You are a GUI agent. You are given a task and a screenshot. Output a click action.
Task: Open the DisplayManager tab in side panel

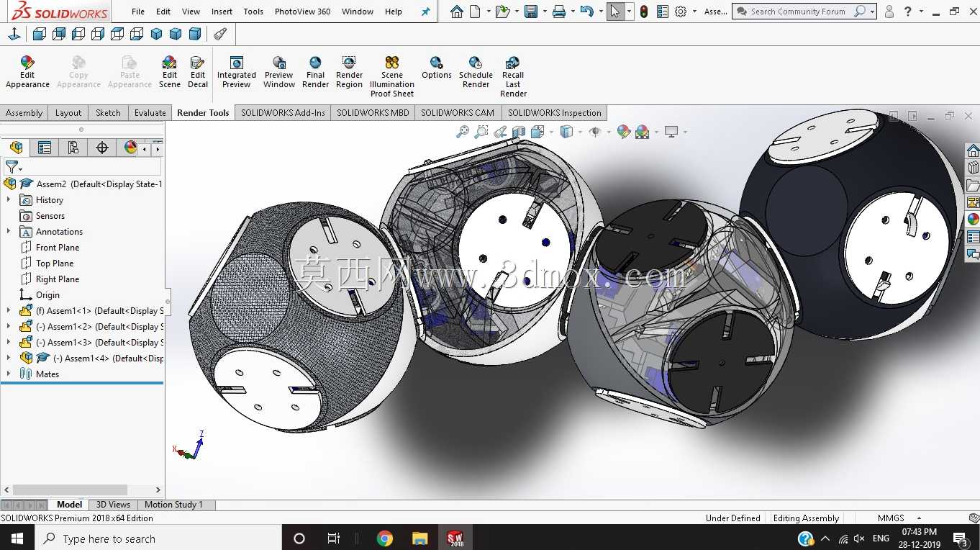point(130,148)
